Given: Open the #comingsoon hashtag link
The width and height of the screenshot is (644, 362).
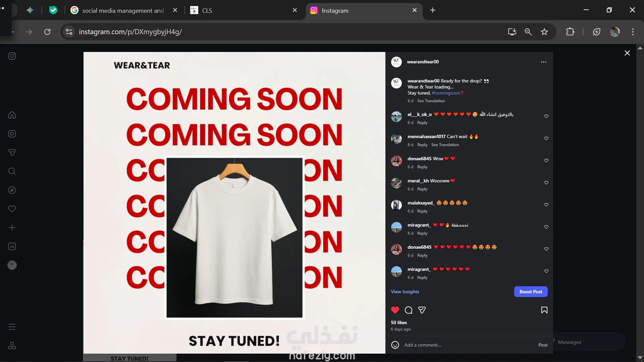Looking at the screenshot, I should click(446, 93).
